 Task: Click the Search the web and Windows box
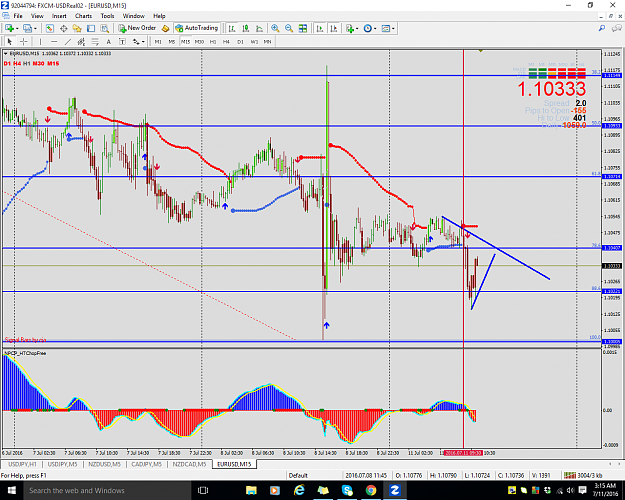click(x=106, y=490)
